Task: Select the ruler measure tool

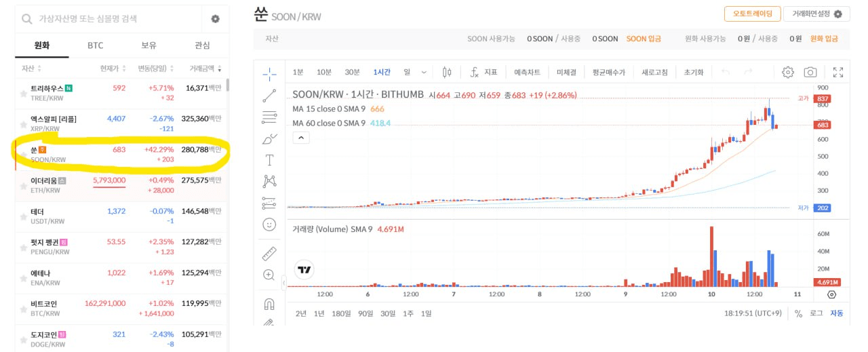Action: point(269,254)
